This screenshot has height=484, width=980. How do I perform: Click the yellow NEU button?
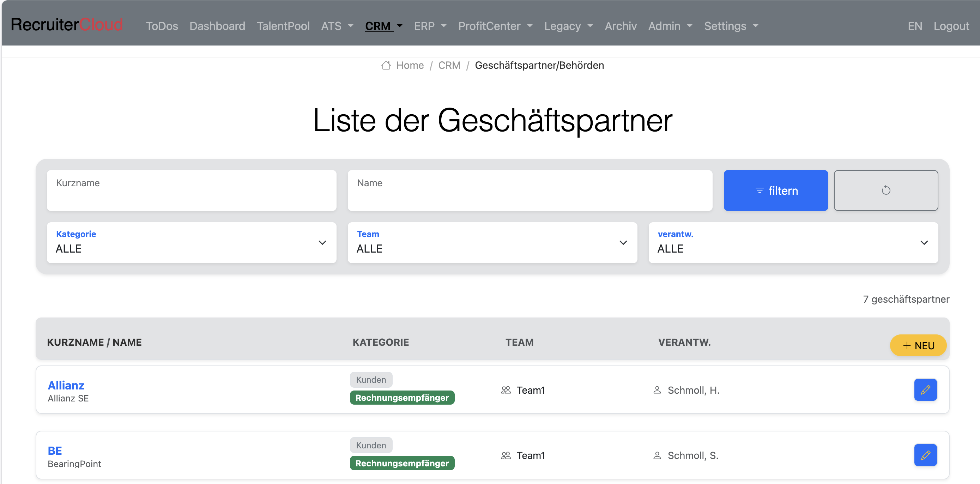pyautogui.click(x=918, y=345)
